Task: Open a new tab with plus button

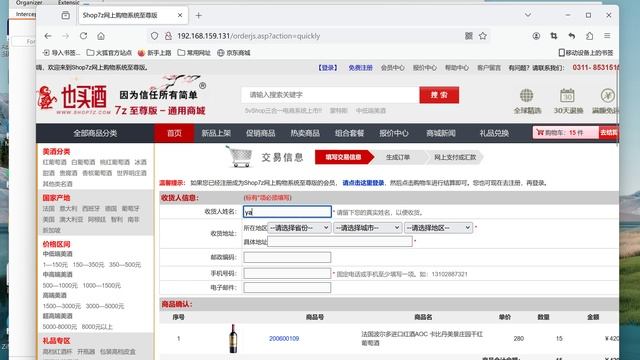Action: click(198, 16)
